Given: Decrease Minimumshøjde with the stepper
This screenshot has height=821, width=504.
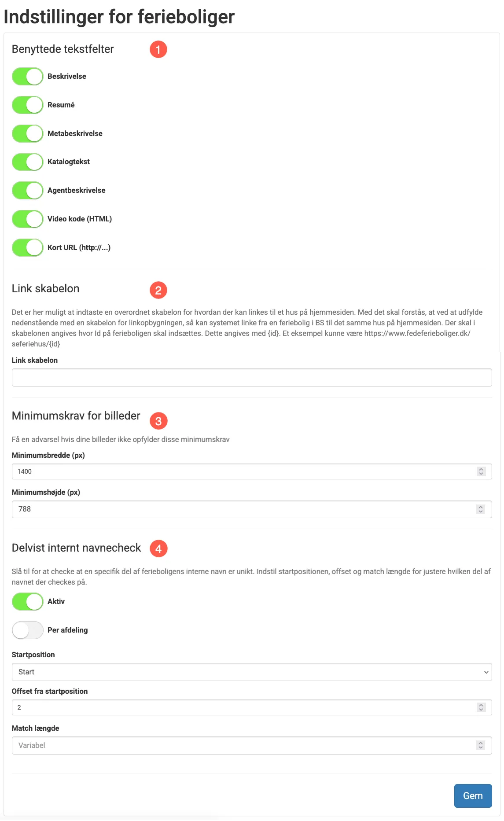Looking at the screenshot, I should [481, 512].
